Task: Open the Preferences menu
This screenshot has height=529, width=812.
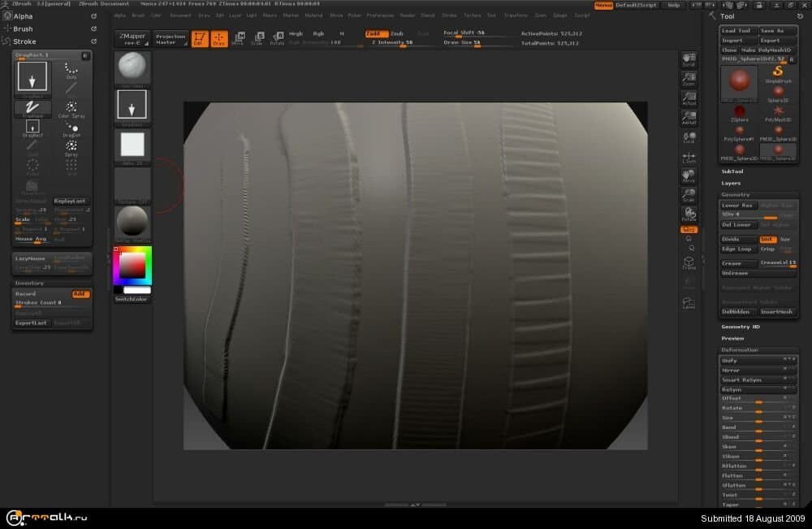Action: tap(380, 15)
